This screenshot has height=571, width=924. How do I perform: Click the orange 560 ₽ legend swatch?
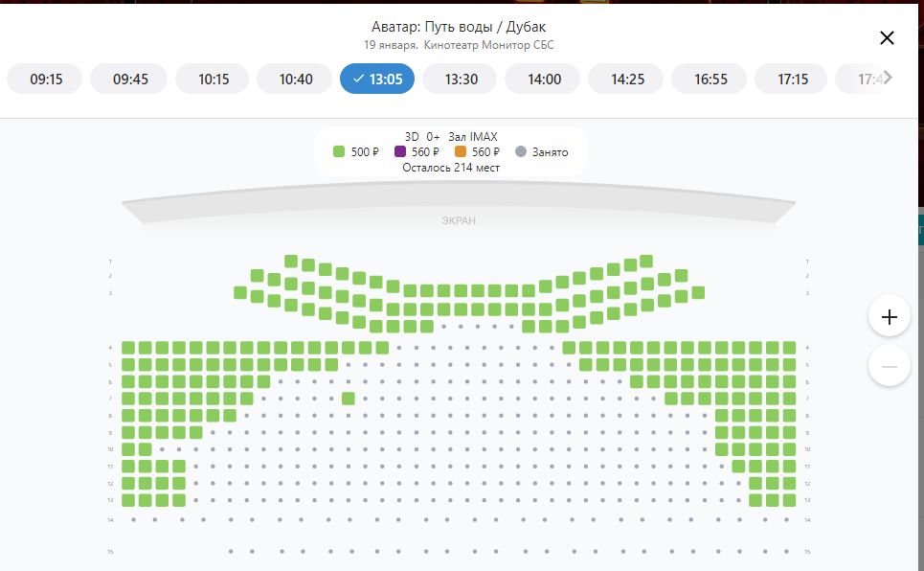pyautogui.click(x=461, y=152)
